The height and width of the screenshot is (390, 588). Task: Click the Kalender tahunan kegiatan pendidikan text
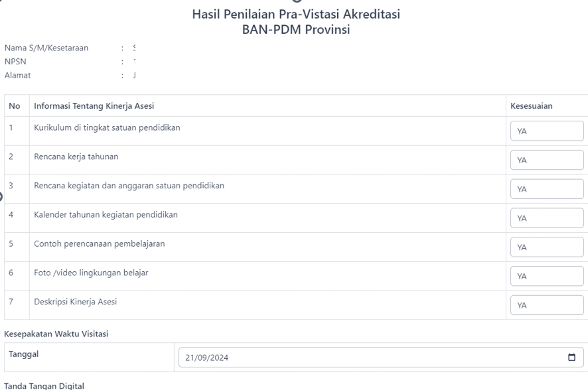(x=106, y=215)
